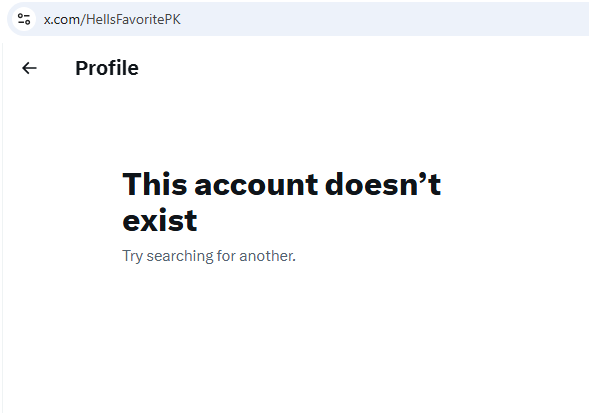Screen dimensions: 589x413
Task: Click the word "exist" in the heading
Action: click(160, 220)
